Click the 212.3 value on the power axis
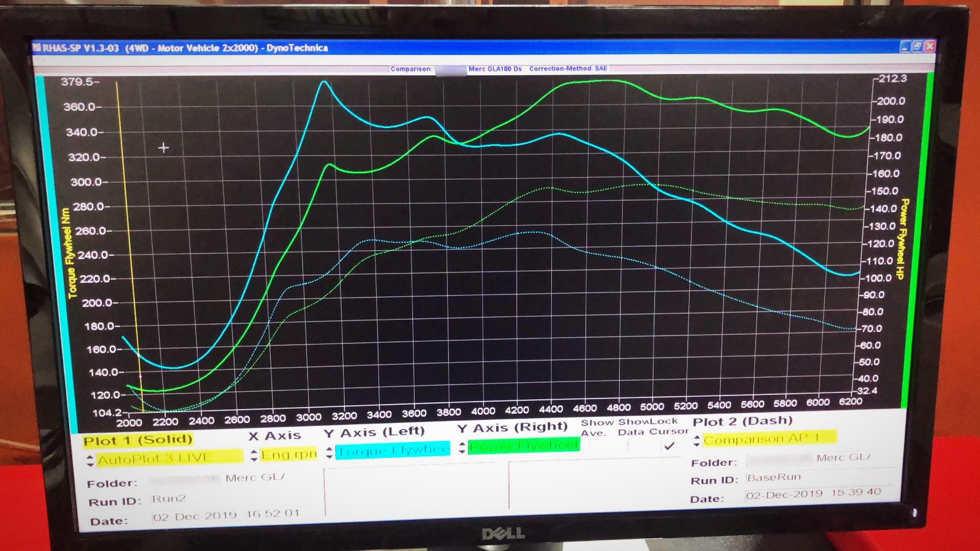Image resolution: width=980 pixels, height=551 pixels. 892,78
